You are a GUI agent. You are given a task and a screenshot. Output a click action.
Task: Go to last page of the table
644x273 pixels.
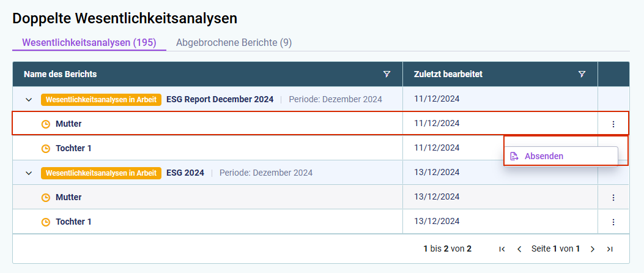pyautogui.click(x=610, y=249)
